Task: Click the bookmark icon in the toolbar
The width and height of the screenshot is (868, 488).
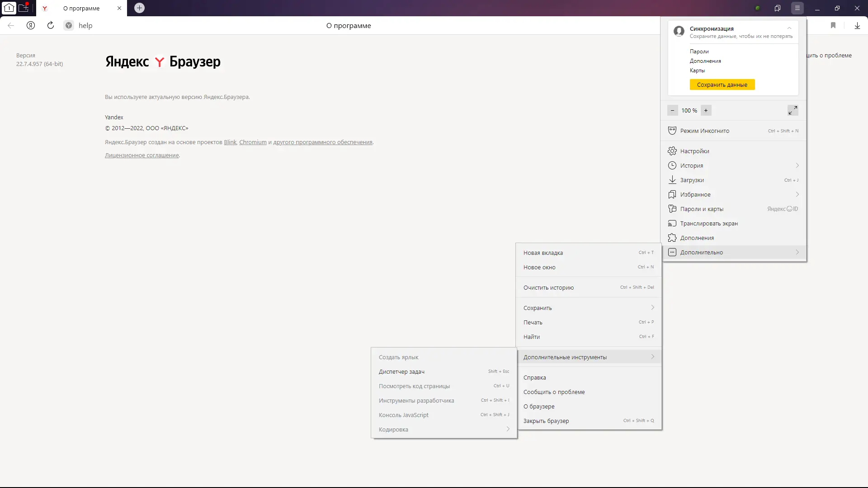Action: point(833,25)
